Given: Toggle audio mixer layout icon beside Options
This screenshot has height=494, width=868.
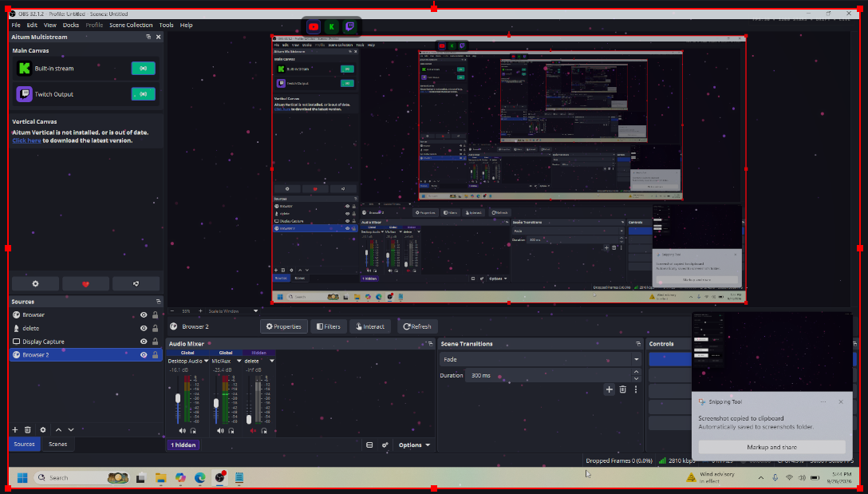Looking at the screenshot, I should 370,445.
